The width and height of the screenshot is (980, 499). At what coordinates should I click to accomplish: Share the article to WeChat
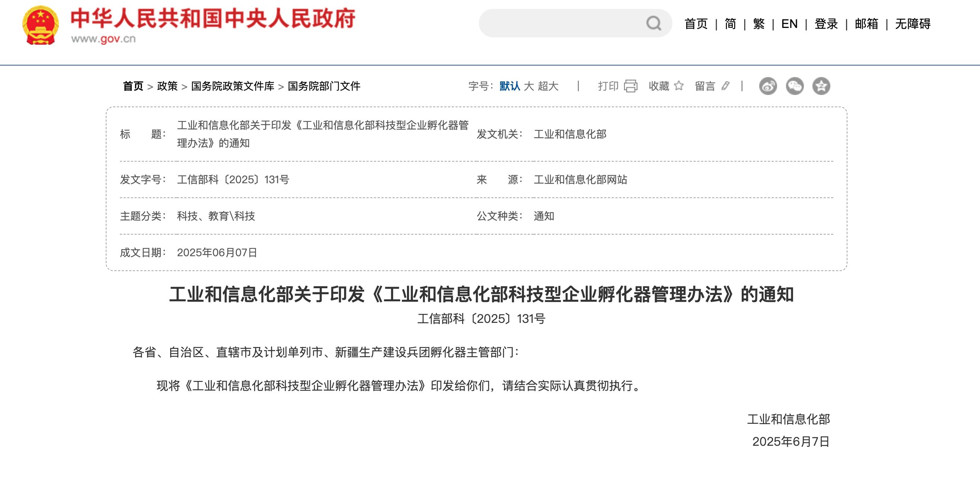tap(795, 87)
